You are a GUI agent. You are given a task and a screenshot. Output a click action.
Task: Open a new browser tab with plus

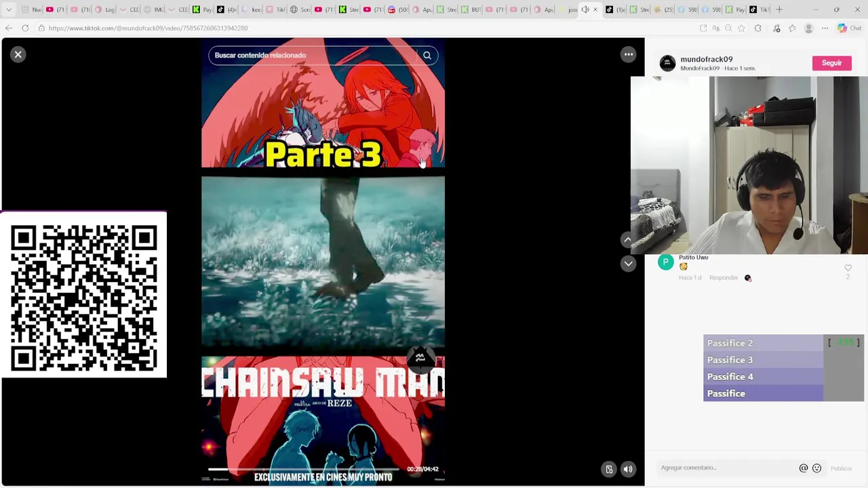point(779,9)
